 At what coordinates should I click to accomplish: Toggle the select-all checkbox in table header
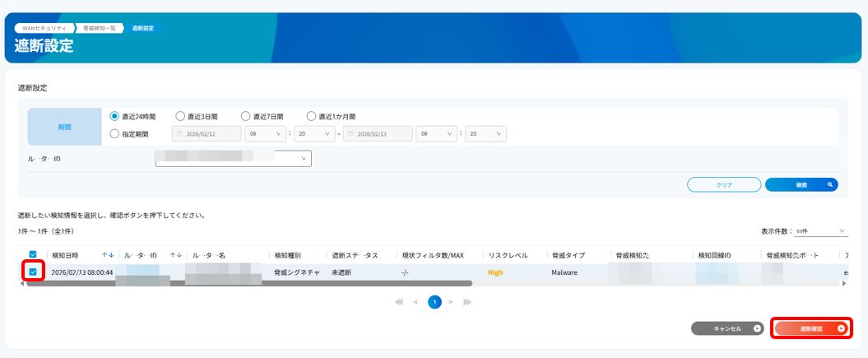point(33,255)
